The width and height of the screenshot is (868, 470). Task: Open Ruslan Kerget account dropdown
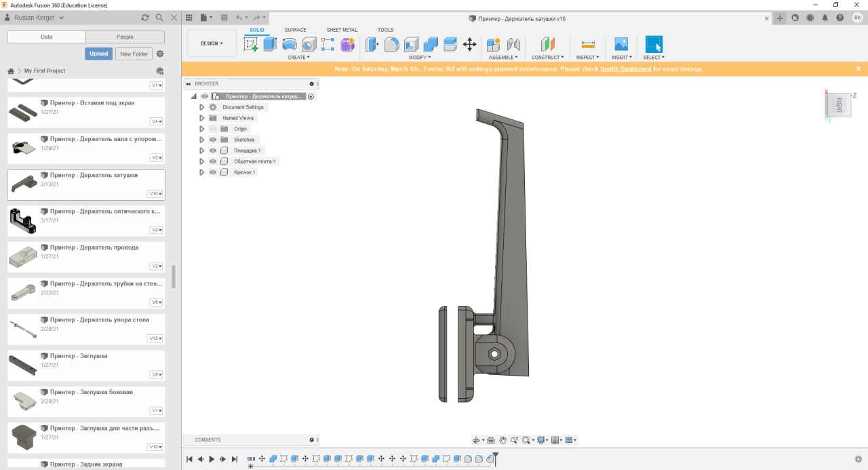[39, 18]
